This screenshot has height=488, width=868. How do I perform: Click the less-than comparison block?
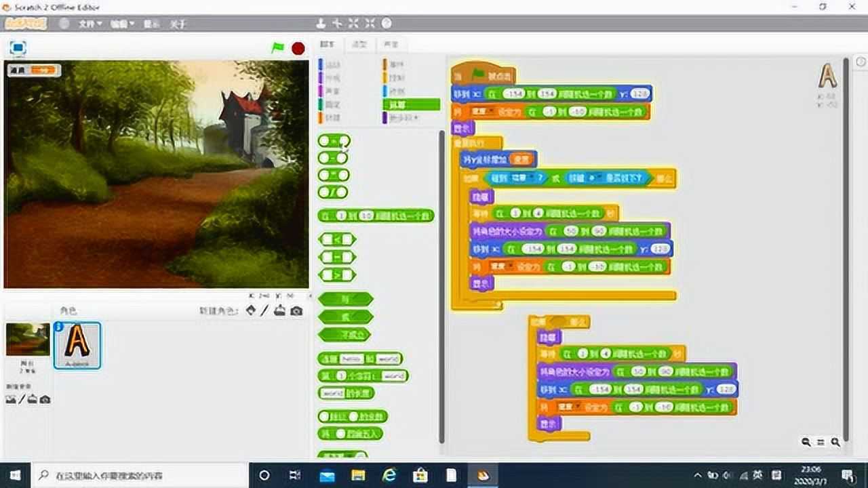[x=337, y=239]
